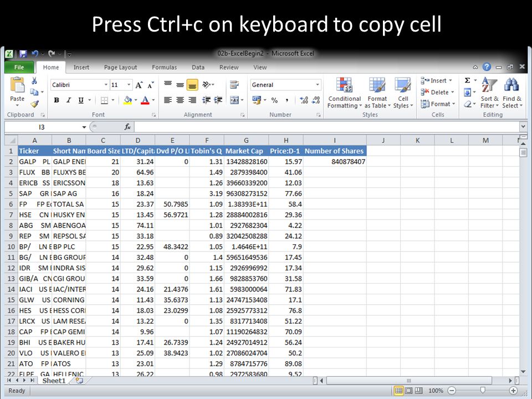Switch to Review tab
Screen dimensions: 532x399
[x=229, y=67]
